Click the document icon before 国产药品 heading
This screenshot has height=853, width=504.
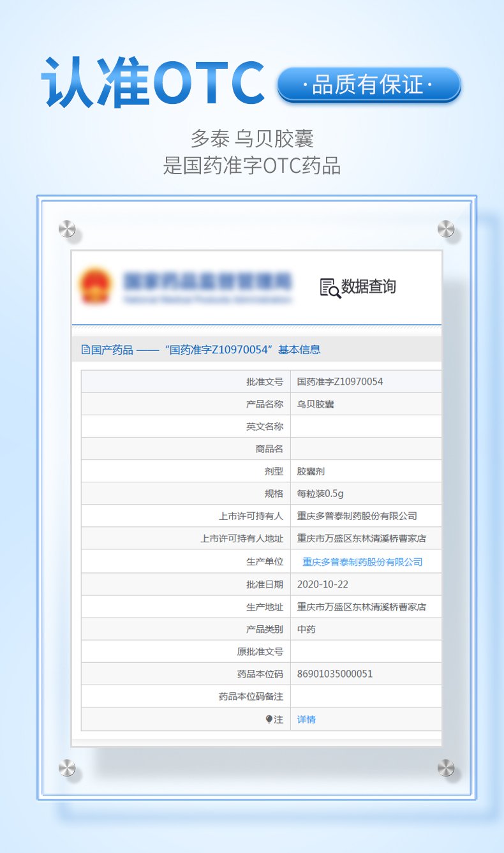click(85, 350)
